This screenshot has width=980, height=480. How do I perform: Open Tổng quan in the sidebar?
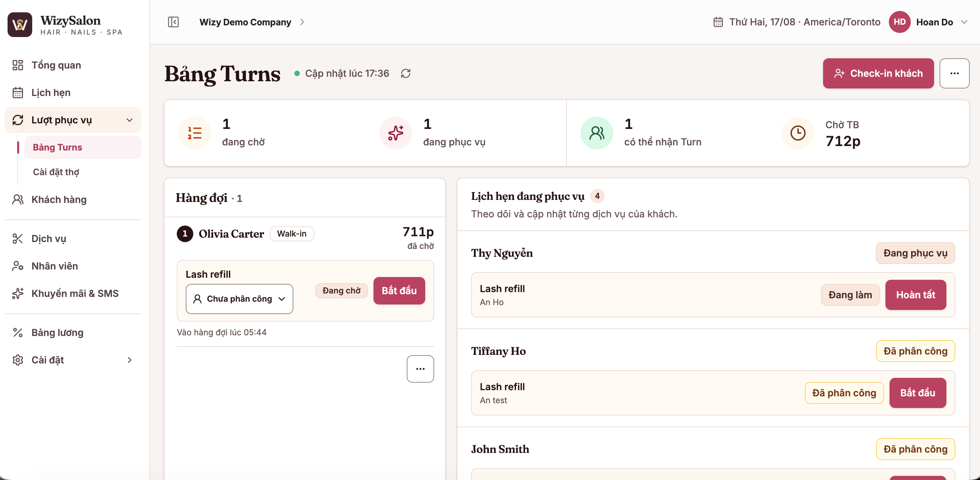click(x=73, y=65)
